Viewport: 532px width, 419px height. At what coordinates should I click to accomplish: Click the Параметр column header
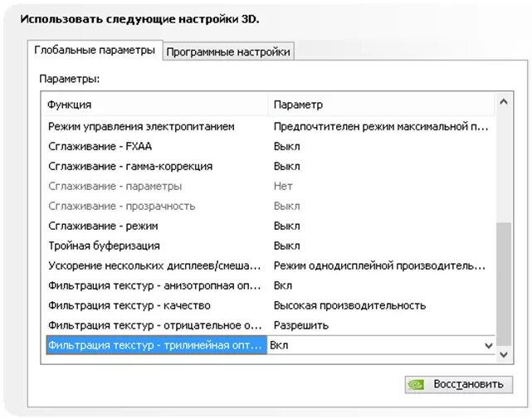click(x=382, y=105)
